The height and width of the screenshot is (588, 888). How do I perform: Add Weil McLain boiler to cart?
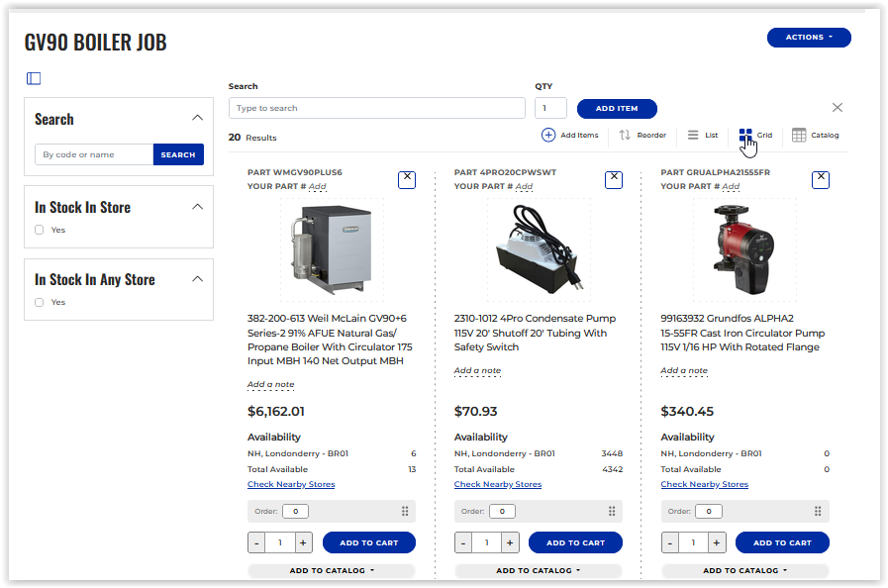point(369,542)
